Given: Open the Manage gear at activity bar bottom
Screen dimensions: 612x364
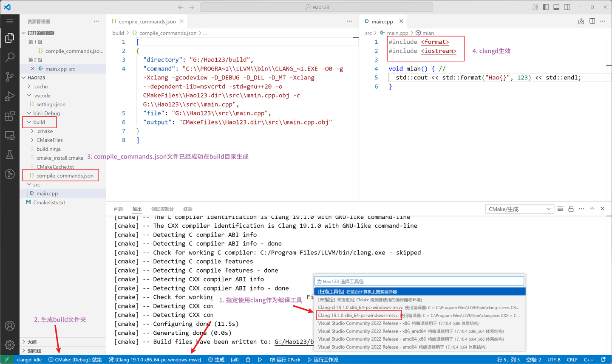Looking at the screenshot, I should pyautogui.click(x=10, y=345).
